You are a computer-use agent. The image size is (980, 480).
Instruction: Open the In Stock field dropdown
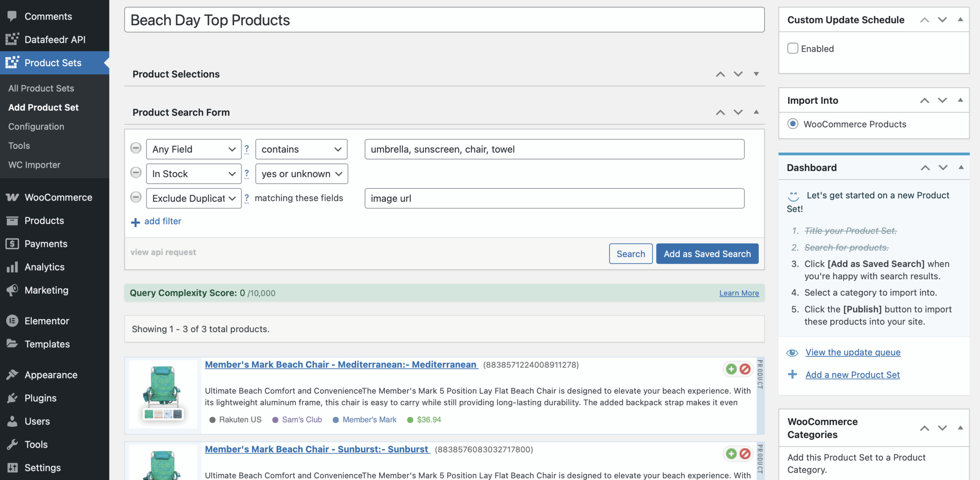click(x=194, y=173)
